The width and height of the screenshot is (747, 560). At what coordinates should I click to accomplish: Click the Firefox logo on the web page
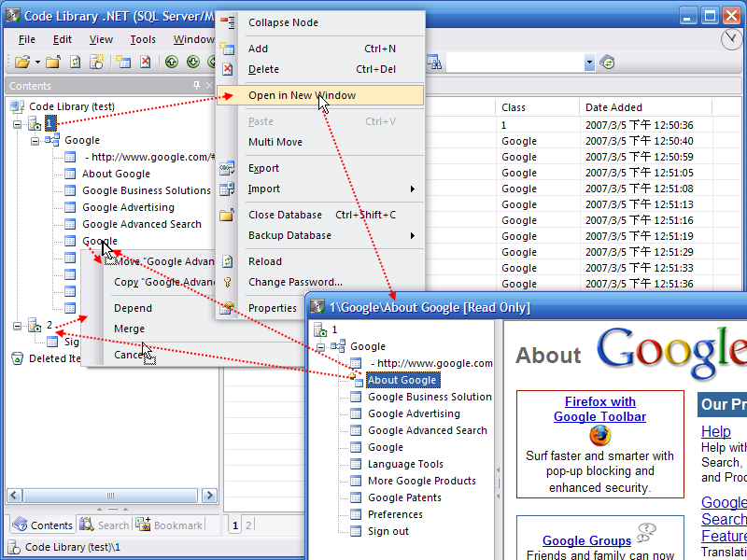pyautogui.click(x=599, y=435)
